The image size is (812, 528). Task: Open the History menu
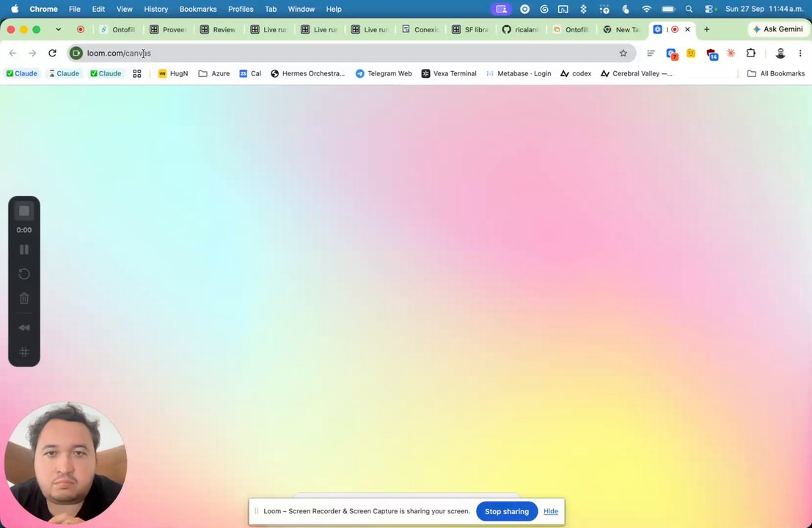[x=156, y=9]
